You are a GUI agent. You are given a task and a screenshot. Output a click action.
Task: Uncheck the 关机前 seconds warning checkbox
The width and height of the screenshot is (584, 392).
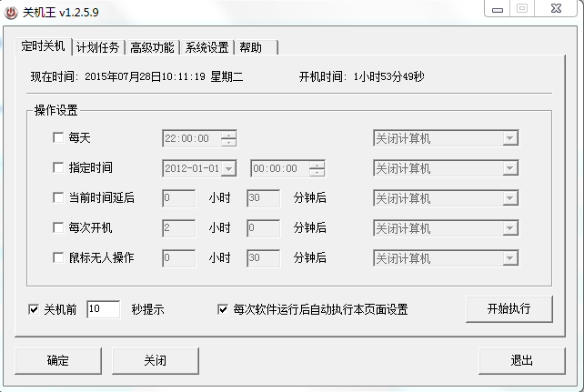35,309
